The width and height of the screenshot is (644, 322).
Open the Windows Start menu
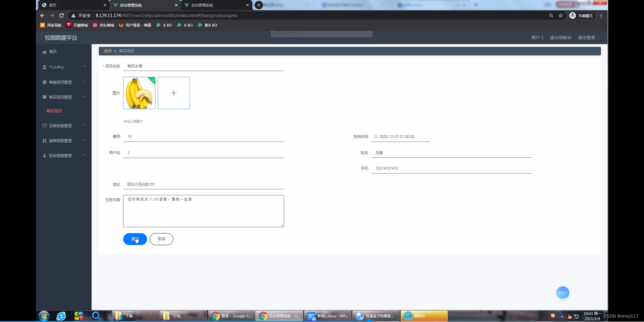point(44,316)
